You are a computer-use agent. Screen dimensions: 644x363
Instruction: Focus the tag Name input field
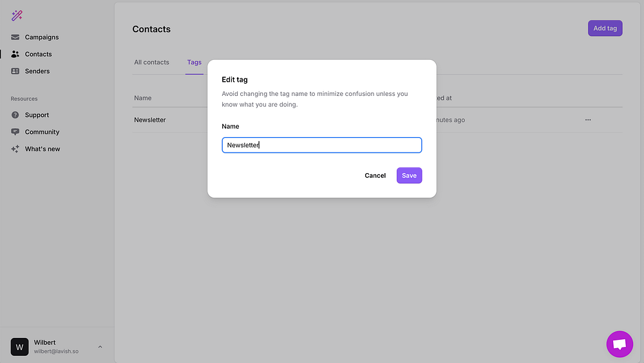(322, 145)
